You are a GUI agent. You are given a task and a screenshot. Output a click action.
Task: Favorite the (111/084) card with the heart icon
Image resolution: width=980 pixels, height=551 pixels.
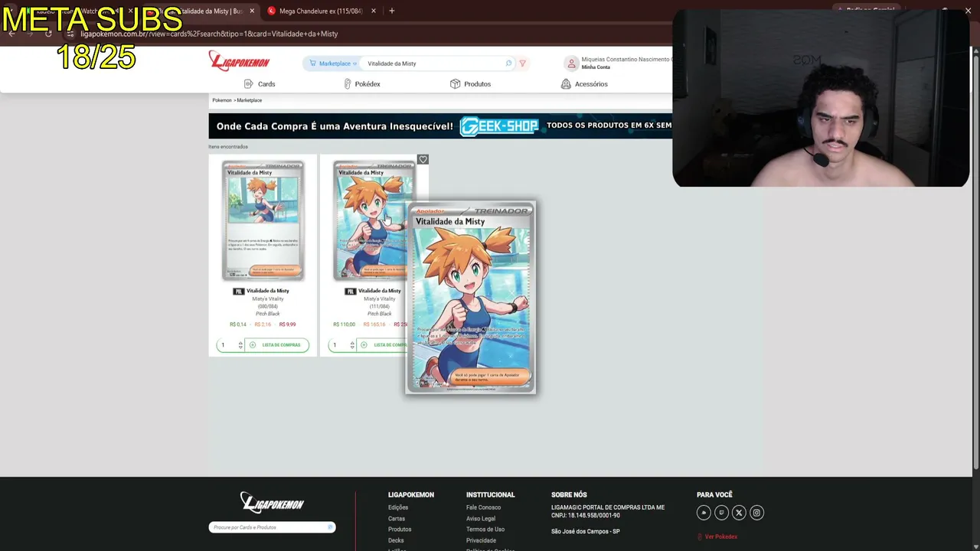[423, 159]
